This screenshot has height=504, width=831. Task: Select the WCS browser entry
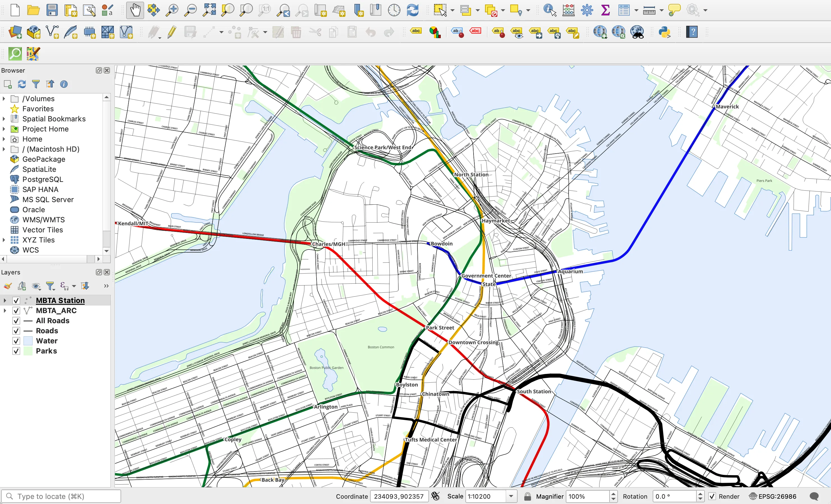pos(30,250)
